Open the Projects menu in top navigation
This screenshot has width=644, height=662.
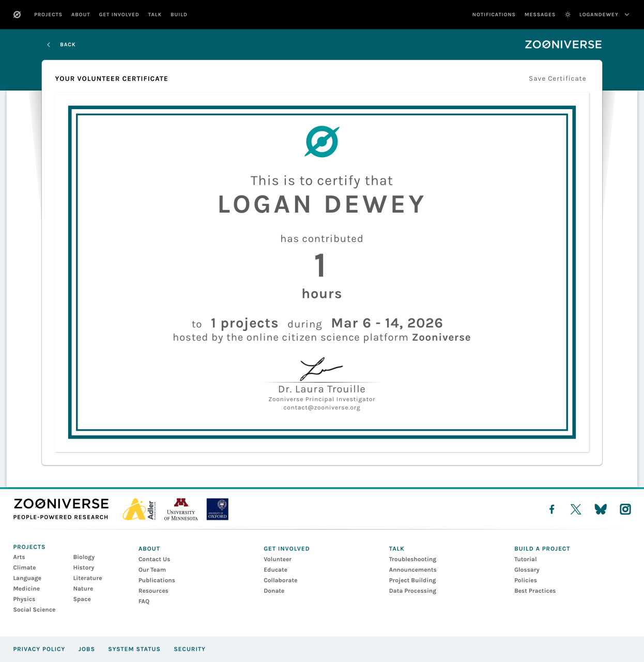click(x=48, y=14)
